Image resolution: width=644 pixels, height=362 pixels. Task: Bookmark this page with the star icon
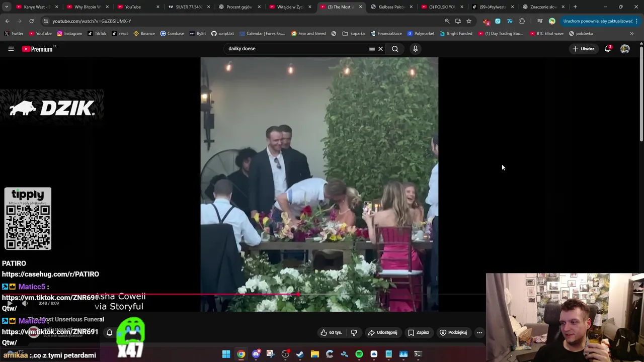tap(469, 21)
